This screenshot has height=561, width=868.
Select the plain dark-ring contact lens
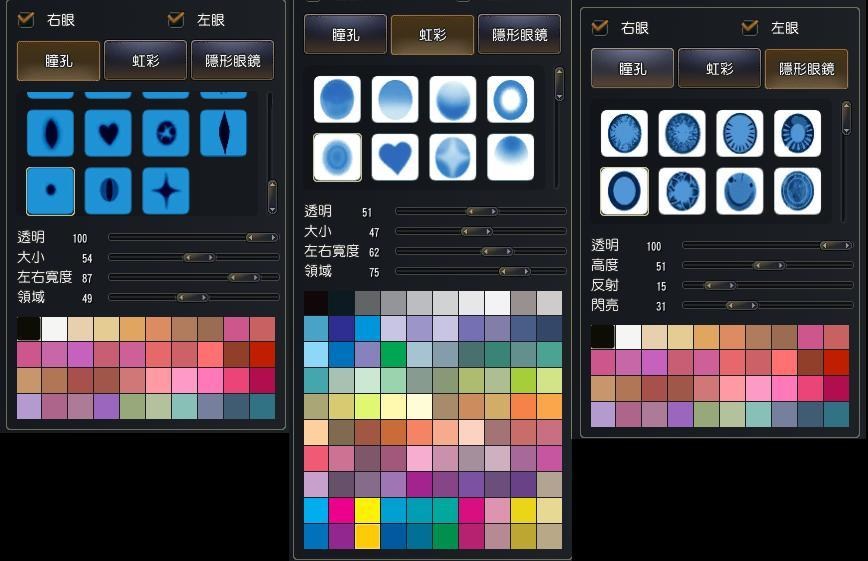coord(624,191)
